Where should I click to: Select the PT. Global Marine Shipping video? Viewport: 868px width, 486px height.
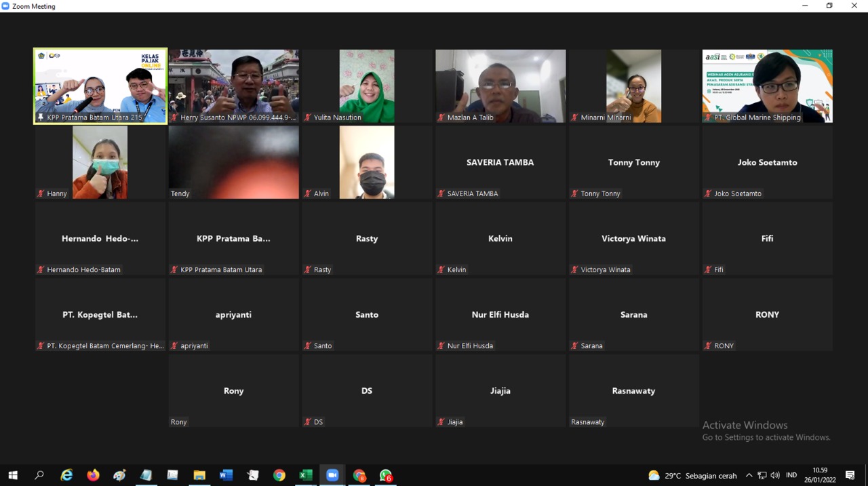pyautogui.click(x=767, y=86)
